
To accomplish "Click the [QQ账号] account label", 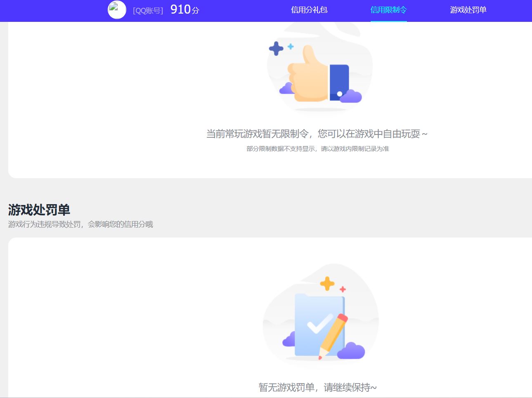I will (x=148, y=11).
